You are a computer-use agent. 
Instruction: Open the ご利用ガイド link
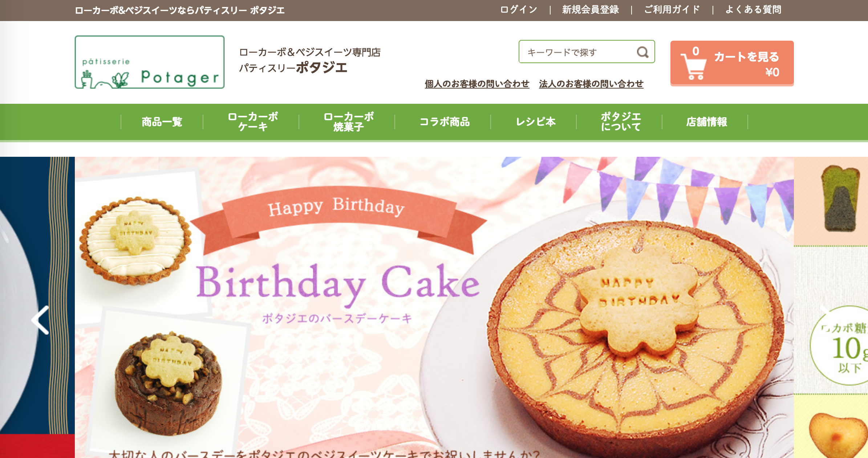[672, 10]
